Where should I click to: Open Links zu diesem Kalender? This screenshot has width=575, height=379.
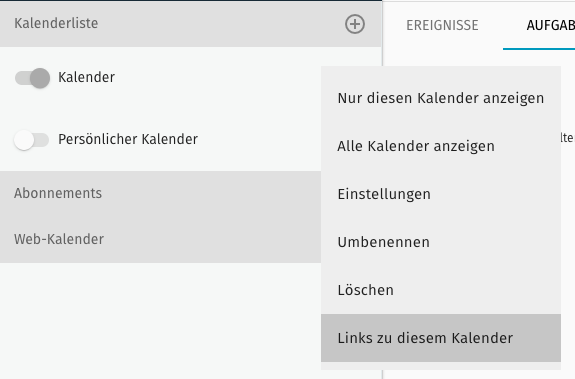point(441,338)
